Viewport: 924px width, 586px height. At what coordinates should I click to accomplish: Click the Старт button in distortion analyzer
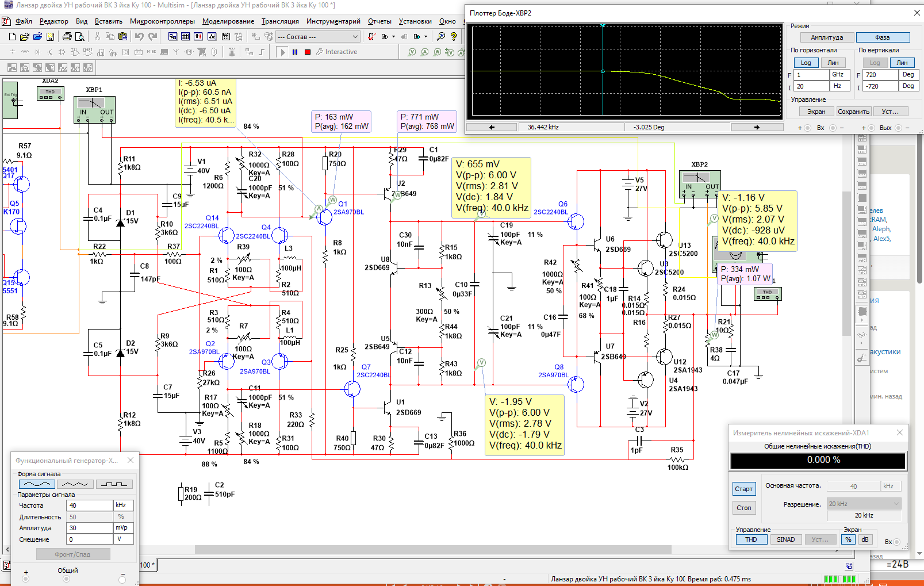point(743,489)
